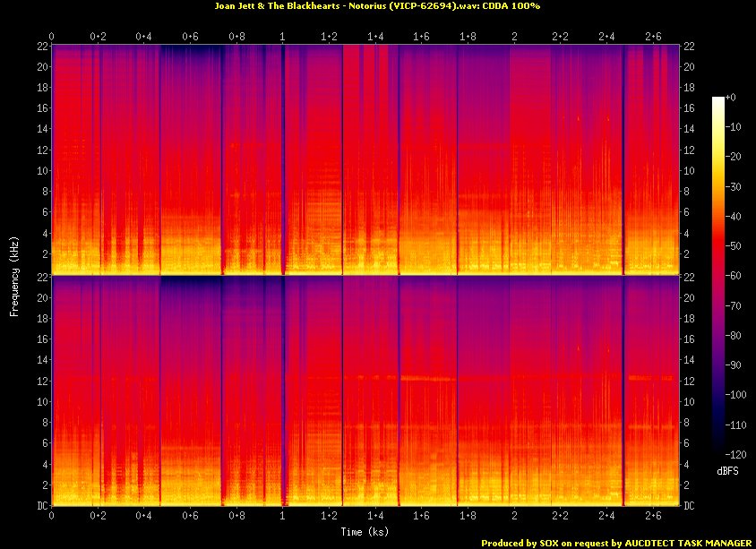Click the center of the lower channel spectrogram
The width and height of the screenshot is (756, 549).
[365, 391]
